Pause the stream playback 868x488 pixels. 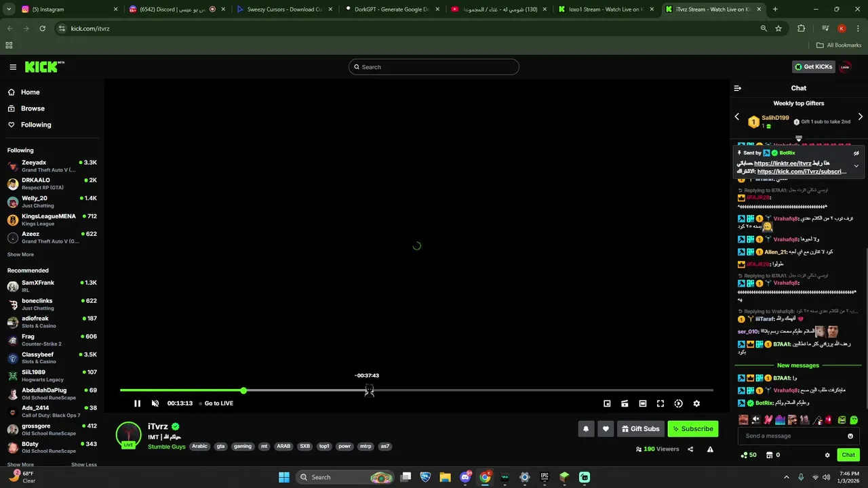[x=137, y=403]
